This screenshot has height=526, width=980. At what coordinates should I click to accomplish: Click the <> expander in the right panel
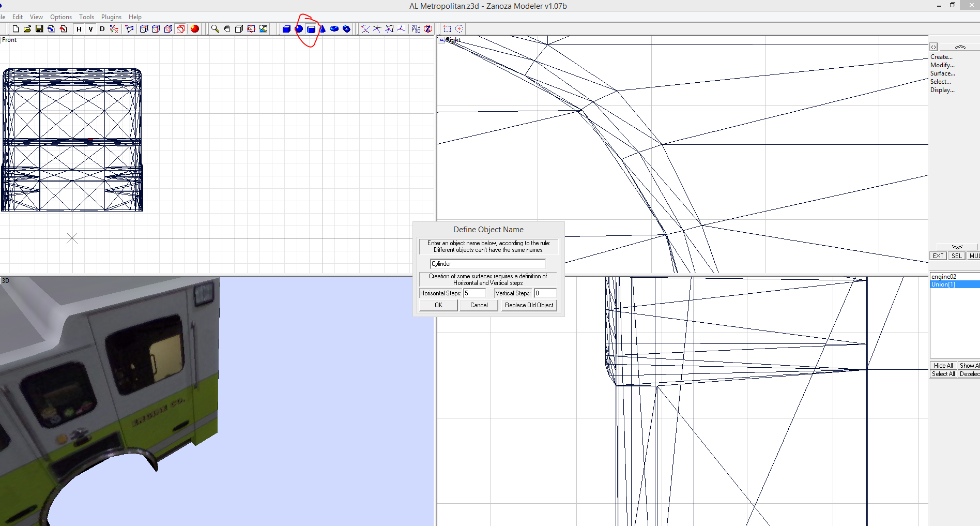933,47
